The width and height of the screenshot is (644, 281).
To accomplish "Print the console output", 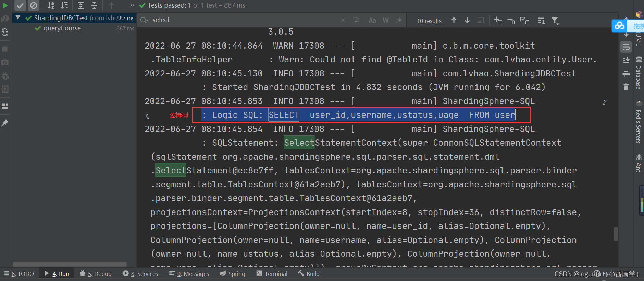I will pyautogui.click(x=626, y=74).
